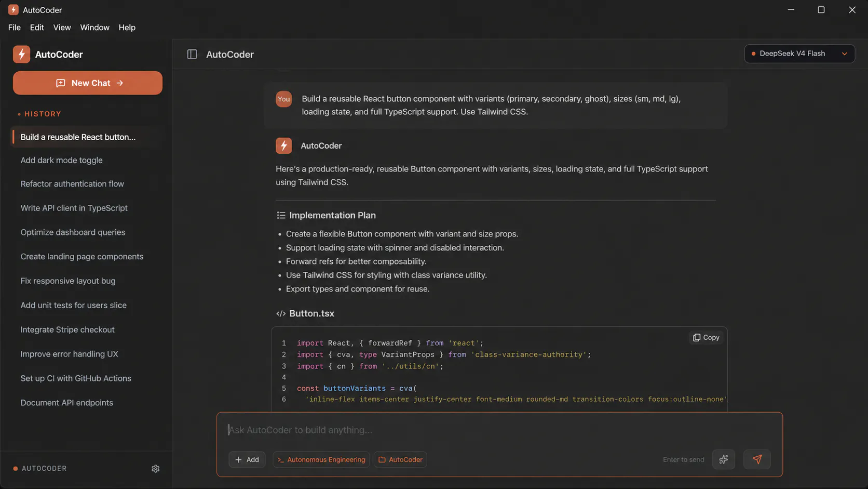Click the sparkle enhance prompt icon
This screenshot has height=489, width=868.
724,459
